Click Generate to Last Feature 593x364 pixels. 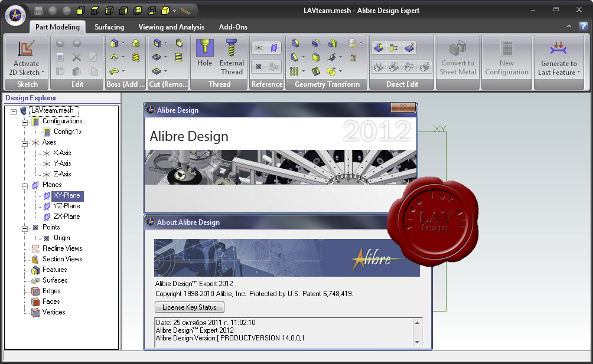(559, 58)
